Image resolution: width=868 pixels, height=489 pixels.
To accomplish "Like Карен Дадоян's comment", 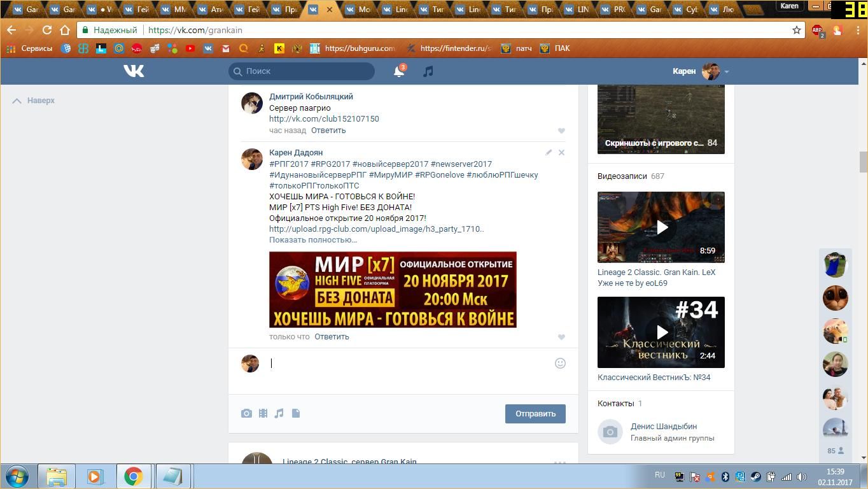I will click(561, 337).
